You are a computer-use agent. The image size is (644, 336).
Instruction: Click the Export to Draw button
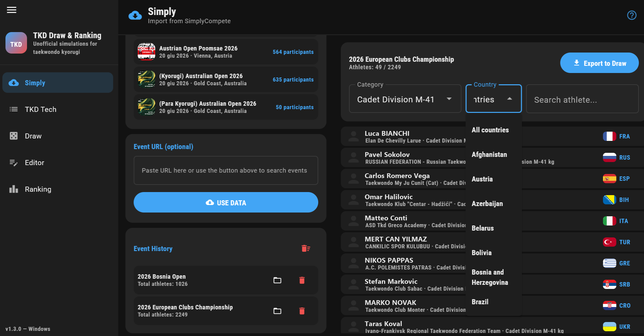point(599,63)
